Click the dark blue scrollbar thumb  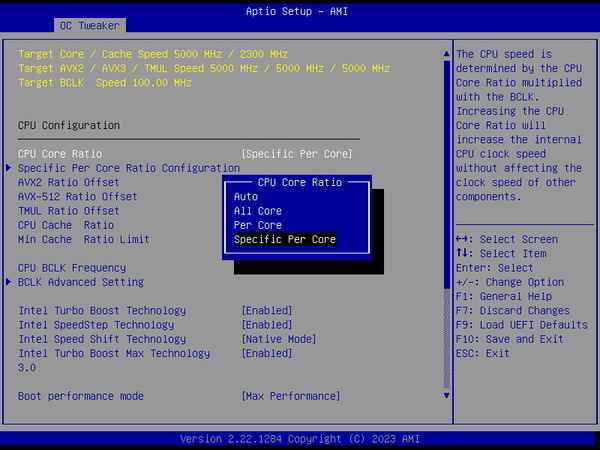(x=447, y=174)
